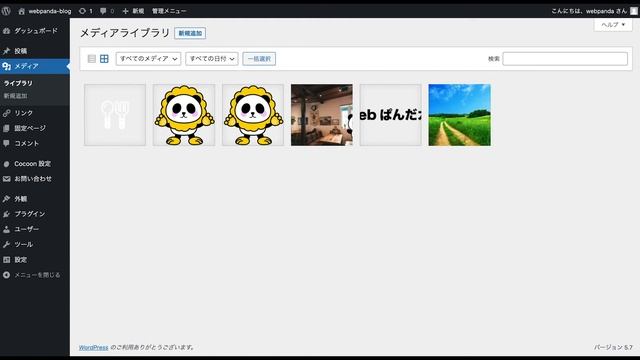Click the WordPress logo icon

[6, 11]
